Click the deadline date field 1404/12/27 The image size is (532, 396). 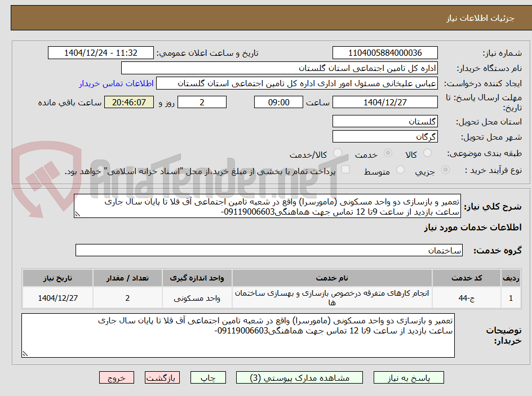(x=385, y=102)
